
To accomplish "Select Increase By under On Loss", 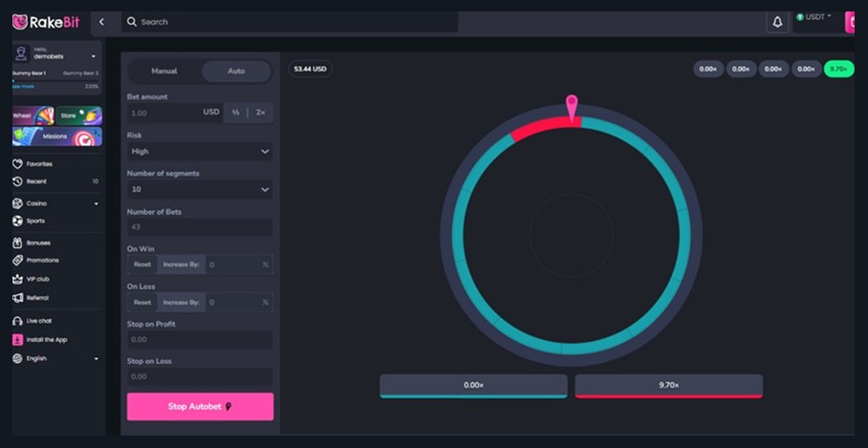I will pos(181,302).
